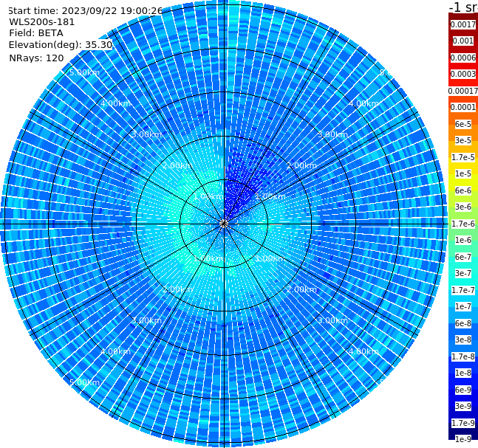Click the 1.7e-8 colorbar value
Viewport: 478px width, 448px height.
(x=463, y=356)
